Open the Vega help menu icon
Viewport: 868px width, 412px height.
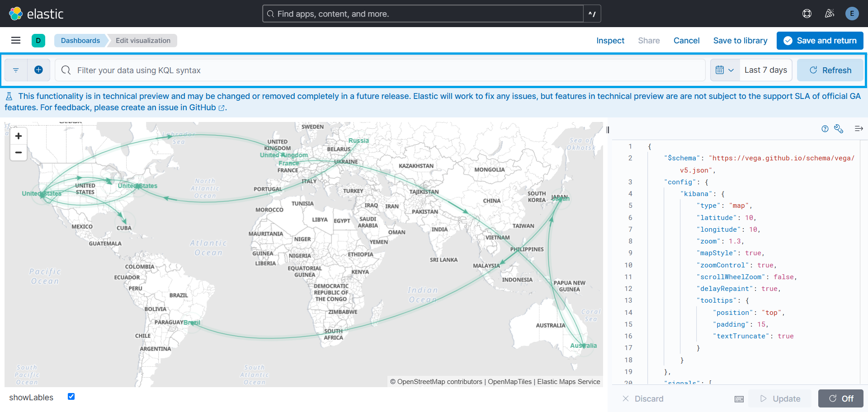[x=825, y=129]
